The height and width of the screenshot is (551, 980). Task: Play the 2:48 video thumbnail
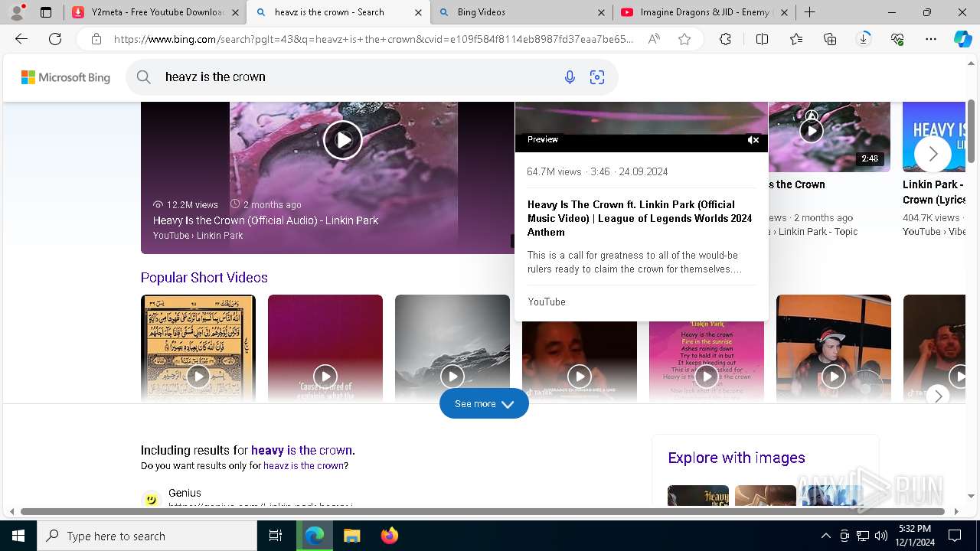click(x=812, y=132)
